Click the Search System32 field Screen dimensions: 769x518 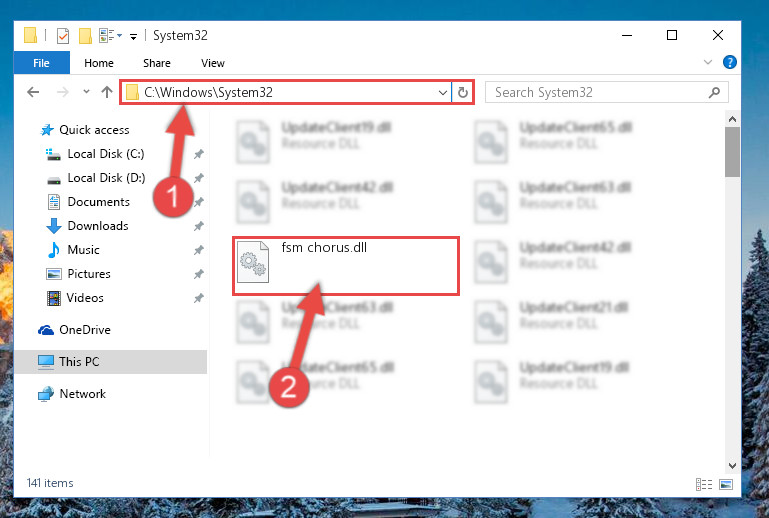(607, 92)
